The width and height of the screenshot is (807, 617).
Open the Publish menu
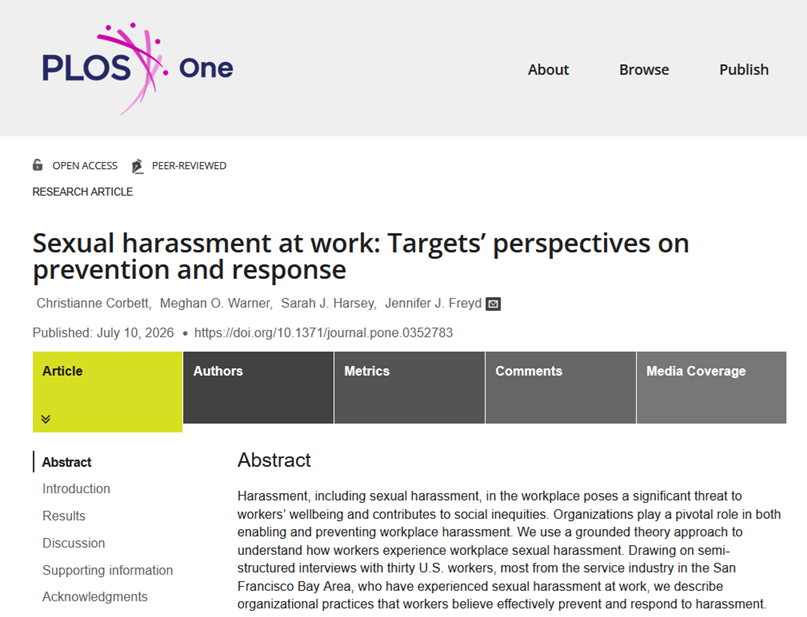click(x=744, y=69)
